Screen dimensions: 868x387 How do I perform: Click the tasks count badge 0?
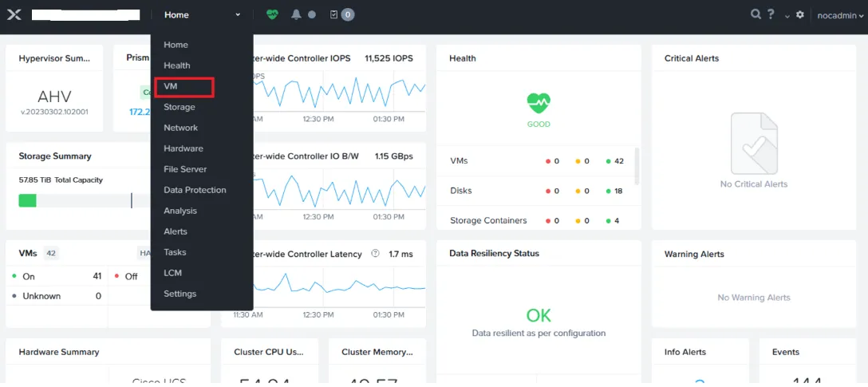[x=348, y=15]
